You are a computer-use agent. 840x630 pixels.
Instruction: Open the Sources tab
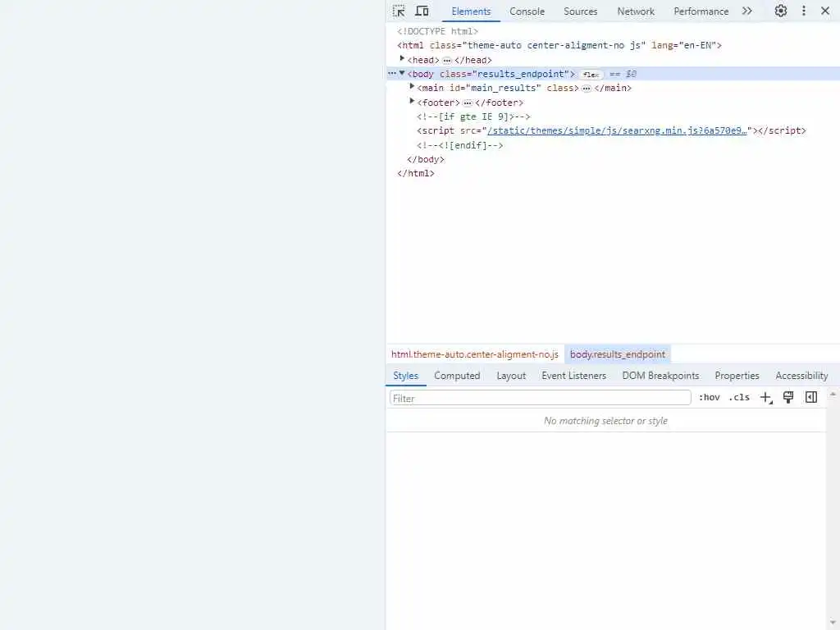pyautogui.click(x=580, y=11)
